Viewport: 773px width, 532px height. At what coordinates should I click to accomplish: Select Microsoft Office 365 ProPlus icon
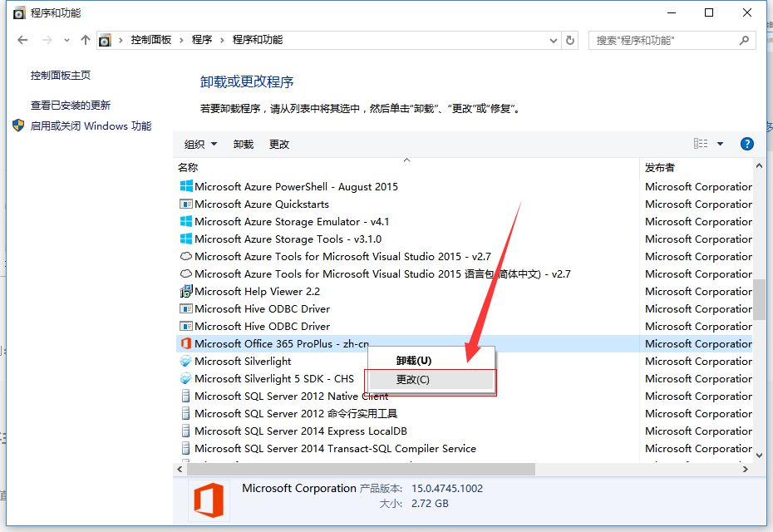tap(186, 343)
